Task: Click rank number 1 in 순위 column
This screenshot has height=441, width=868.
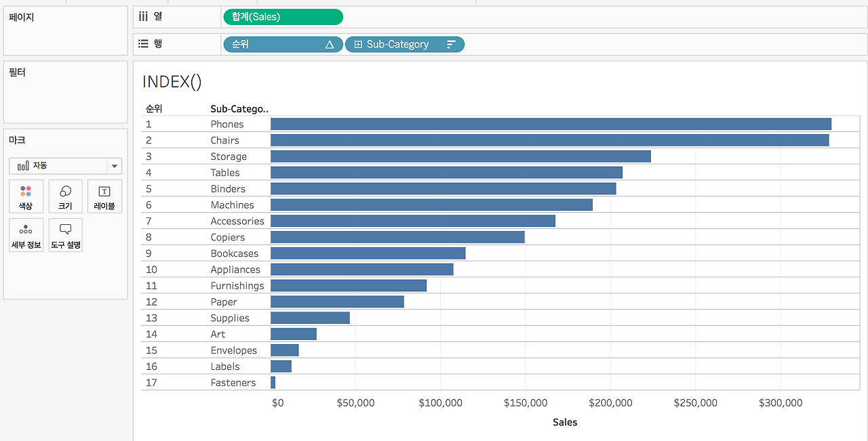Action: click(x=149, y=124)
